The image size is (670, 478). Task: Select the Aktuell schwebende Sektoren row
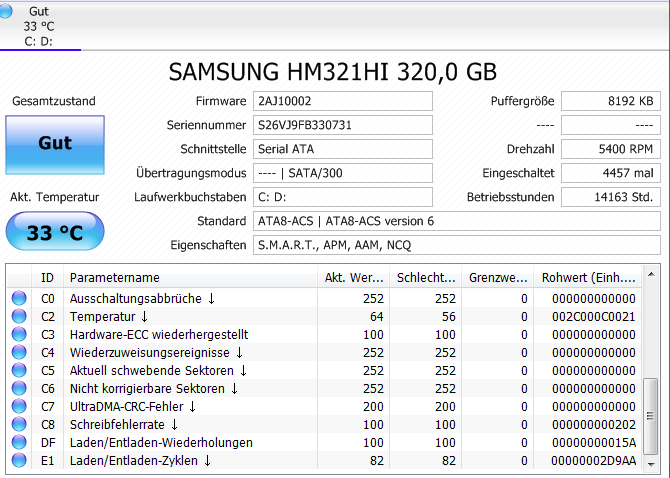pyautogui.click(x=324, y=370)
